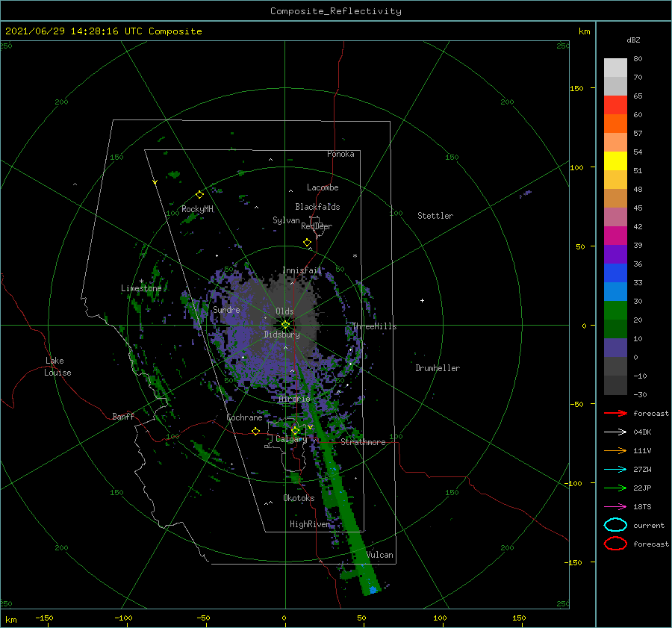Click the cyan 27ZW arrow legend icon

point(615,470)
